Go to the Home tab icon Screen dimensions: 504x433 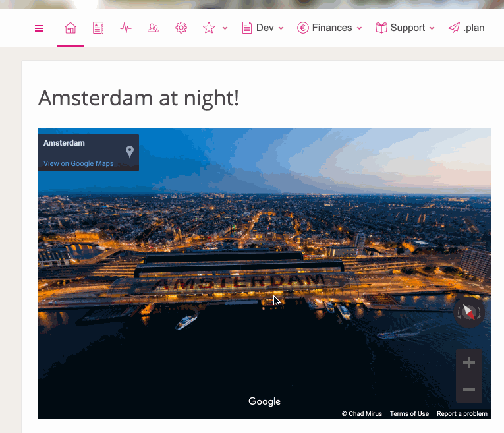(x=70, y=28)
